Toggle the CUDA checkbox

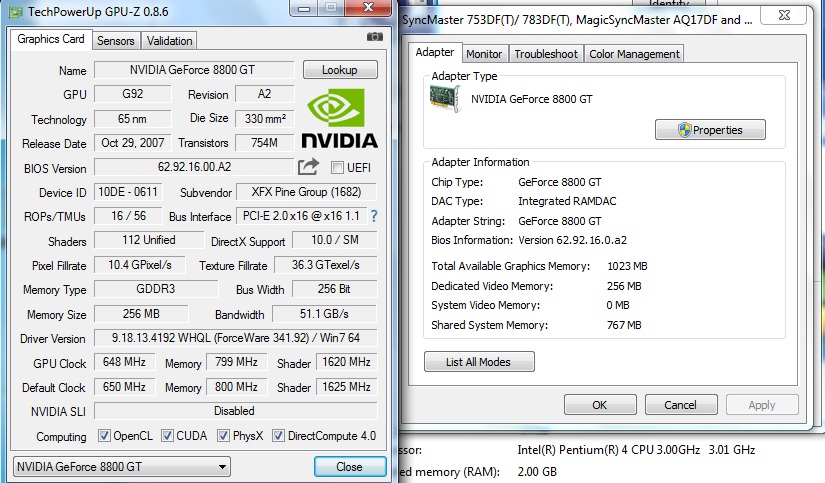point(167,436)
